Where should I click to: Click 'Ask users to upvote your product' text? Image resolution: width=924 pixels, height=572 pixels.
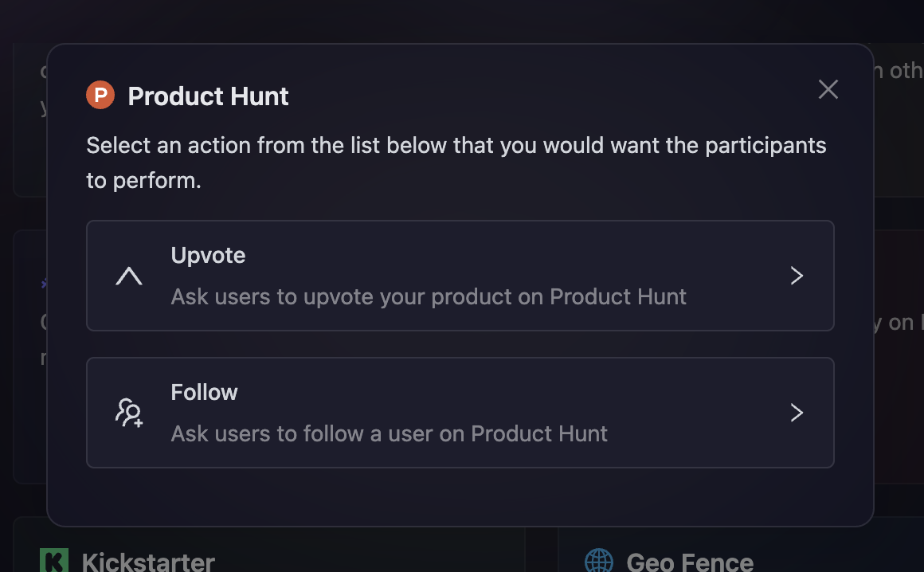click(x=429, y=297)
